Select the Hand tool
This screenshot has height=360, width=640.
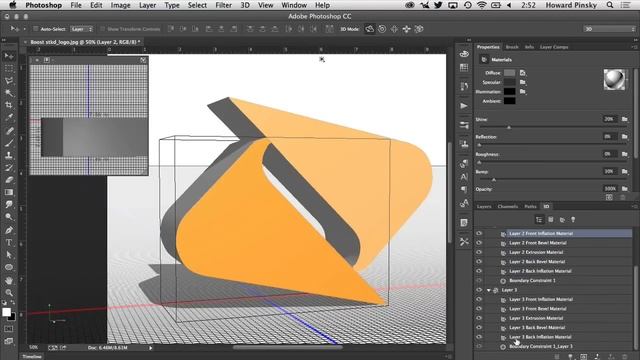[9, 280]
